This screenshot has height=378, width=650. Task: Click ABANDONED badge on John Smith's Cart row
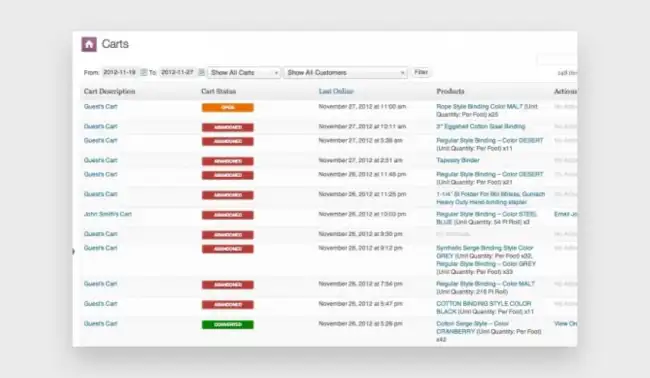tap(228, 215)
